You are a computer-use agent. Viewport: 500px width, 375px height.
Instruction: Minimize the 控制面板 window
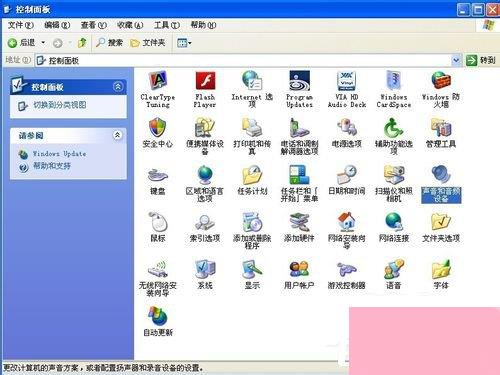point(463,10)
